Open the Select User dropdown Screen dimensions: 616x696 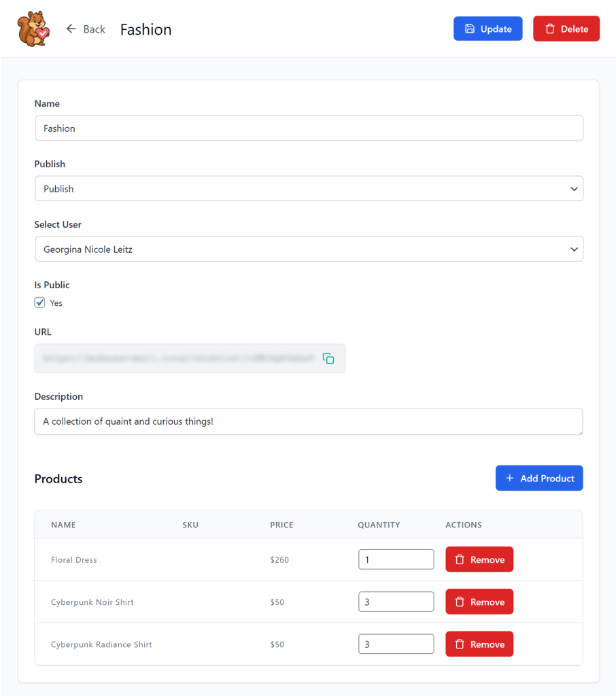pos(573,249)
